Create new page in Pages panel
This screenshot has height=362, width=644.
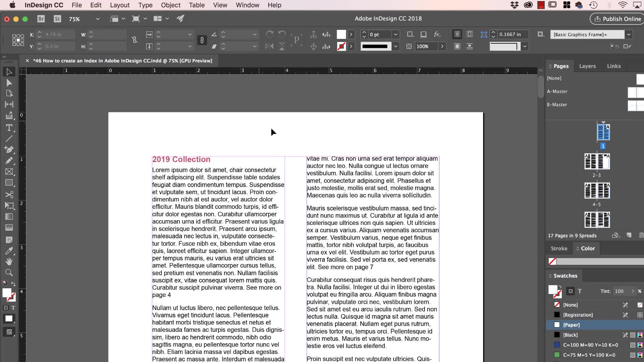[x=629, y=235]
